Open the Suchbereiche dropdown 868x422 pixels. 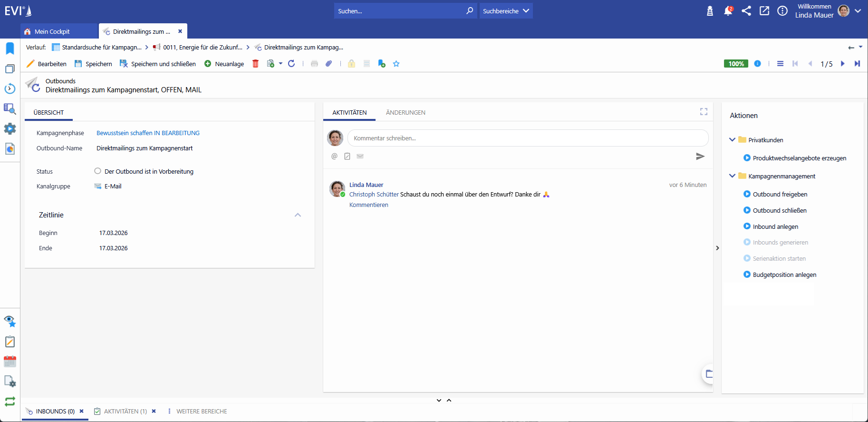coord(506,11)
